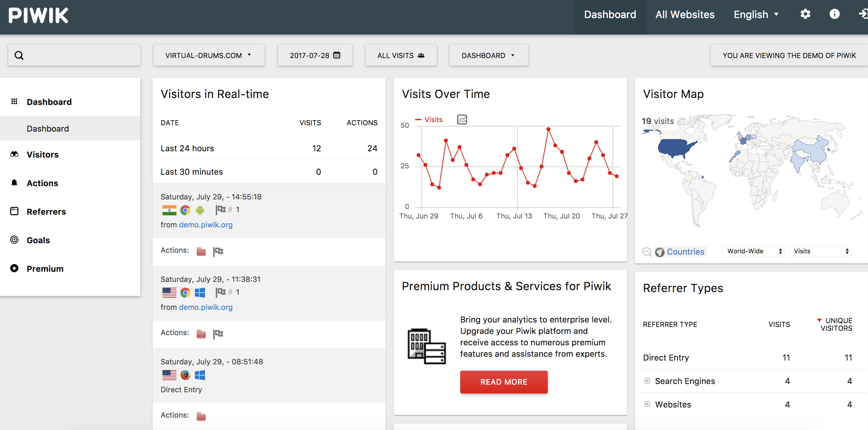Click demo.piwik.org link in 11:38:31 visit

(x=206, y=307)
